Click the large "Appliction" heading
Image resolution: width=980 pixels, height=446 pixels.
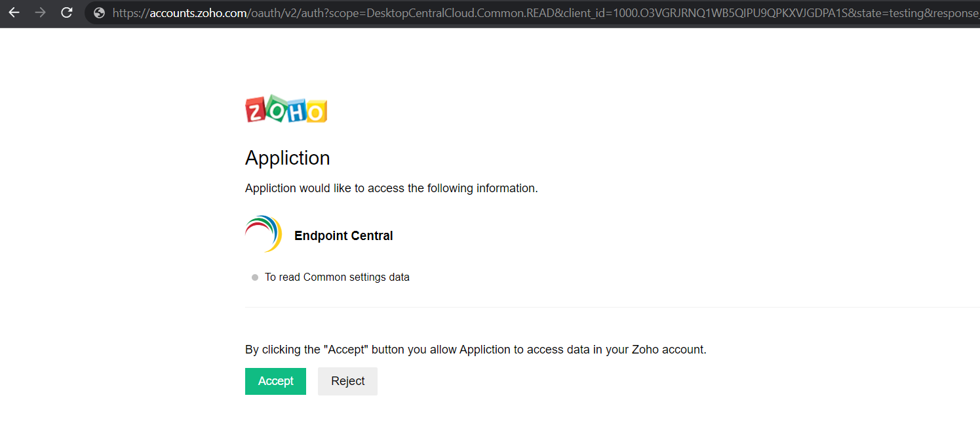click(287, 158)
